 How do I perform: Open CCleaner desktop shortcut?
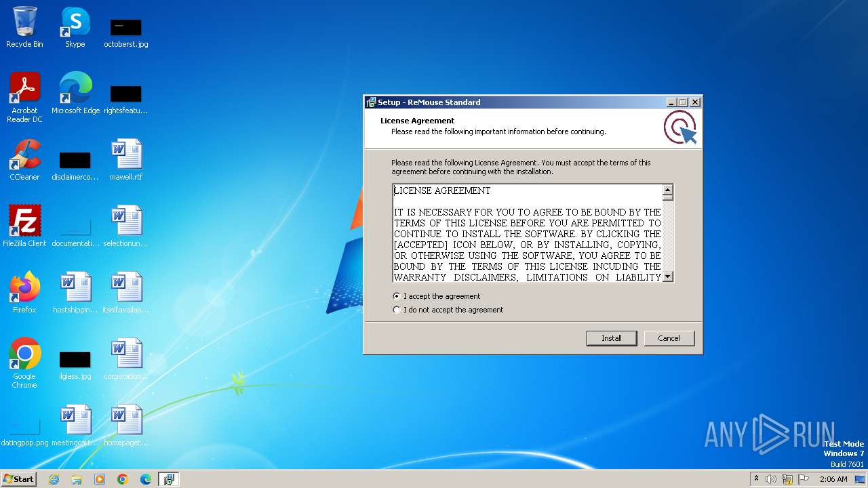pos(24,160)
